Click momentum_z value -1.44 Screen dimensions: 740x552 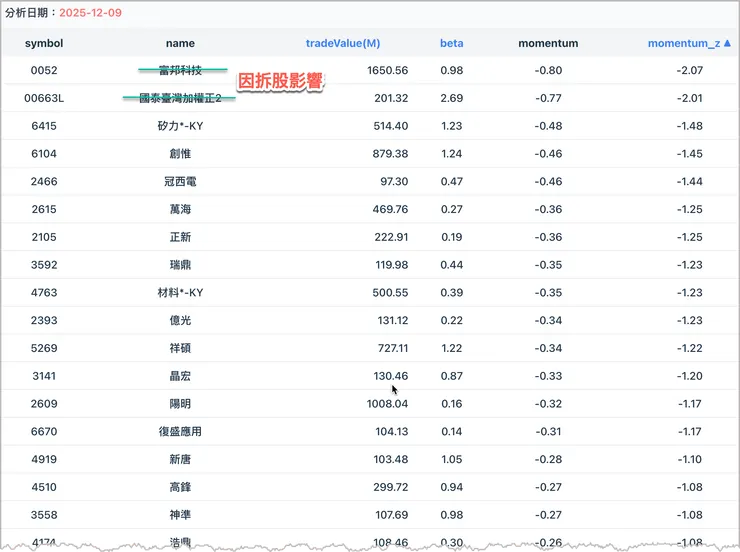(690, 182)
